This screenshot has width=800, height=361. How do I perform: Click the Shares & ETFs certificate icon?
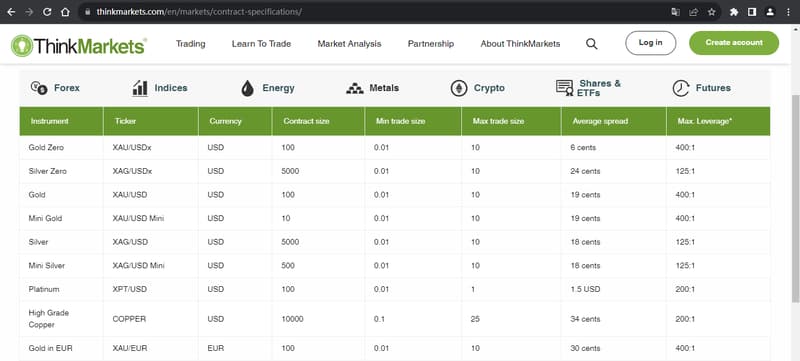click(564, 88)
